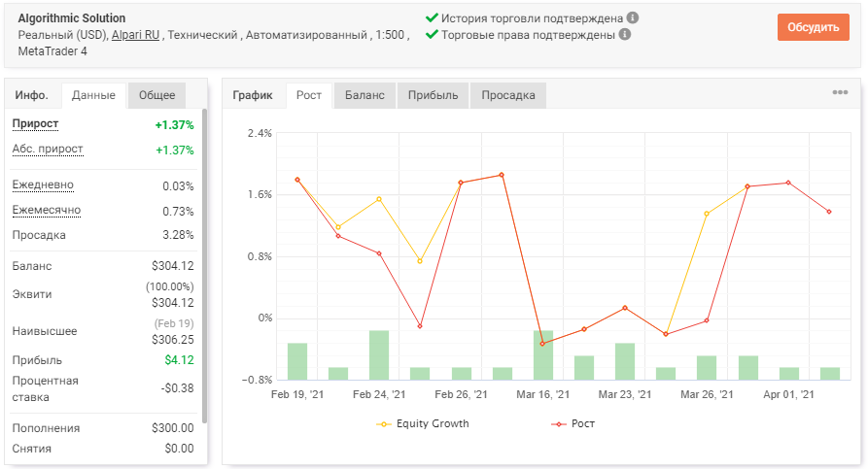Click the withdrawals value '$0.00'
The height and width of the screenshot is (469, 868).
180,449
